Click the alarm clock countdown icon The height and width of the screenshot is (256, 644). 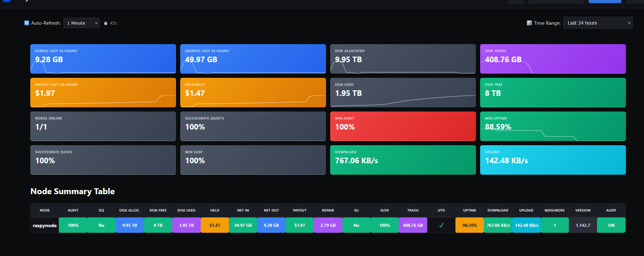click(106, 23)
